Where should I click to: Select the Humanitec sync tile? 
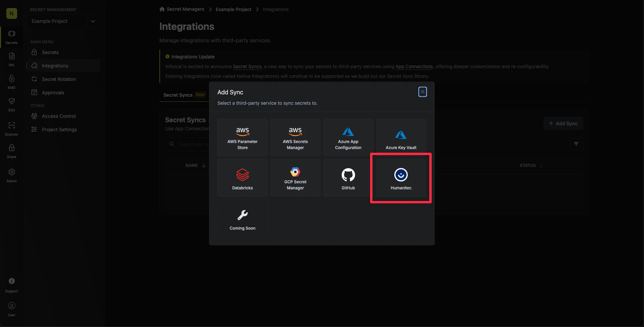click(401, 178)
